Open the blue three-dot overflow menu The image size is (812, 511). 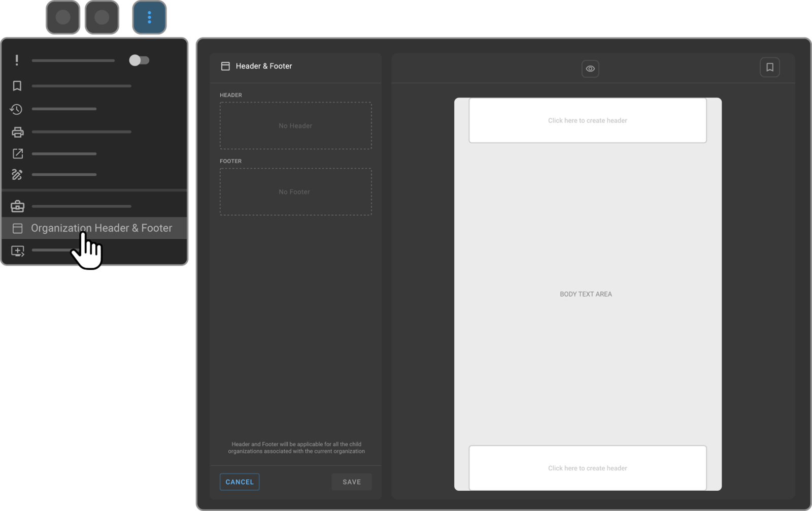[x=149, y=17]
